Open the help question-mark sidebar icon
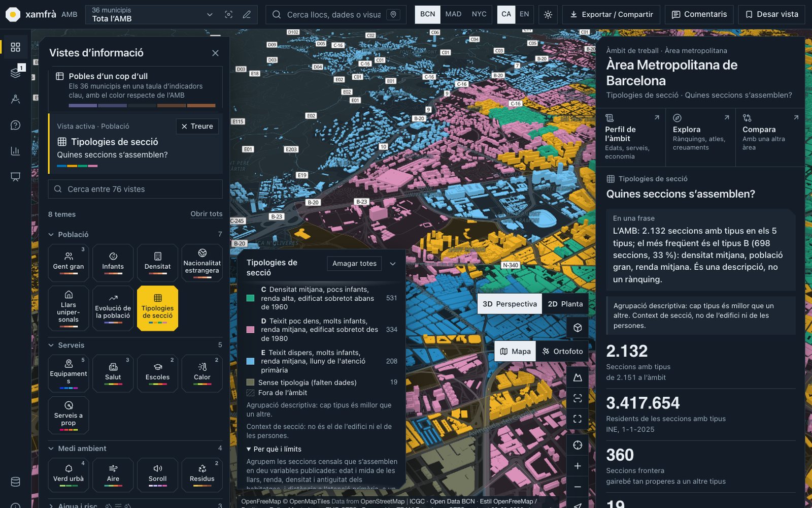Image resolution: width=812 pixels, height=508 pixels. (x=15, y=125)
